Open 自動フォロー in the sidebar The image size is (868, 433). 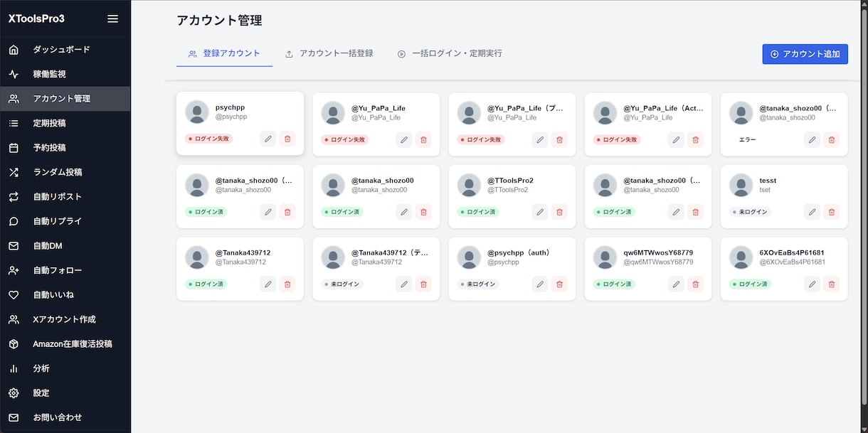click(x=65, y=270)
